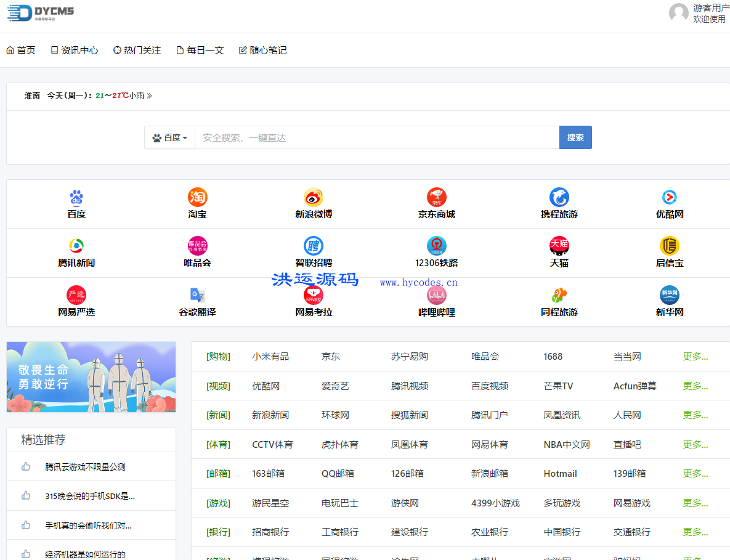Click the guest user avatar
The image size is (730, 560).
[x=678, y=13]
